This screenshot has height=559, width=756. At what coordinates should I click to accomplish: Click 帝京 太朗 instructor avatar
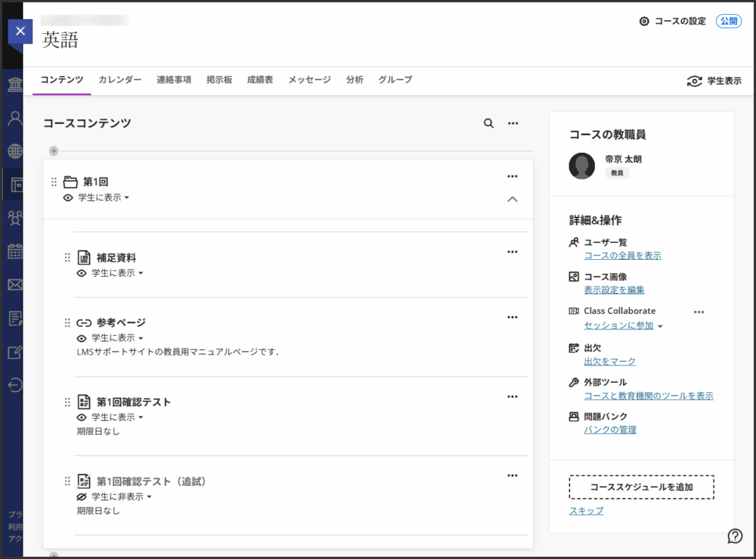pyautogui.click(x=582, y=166)
